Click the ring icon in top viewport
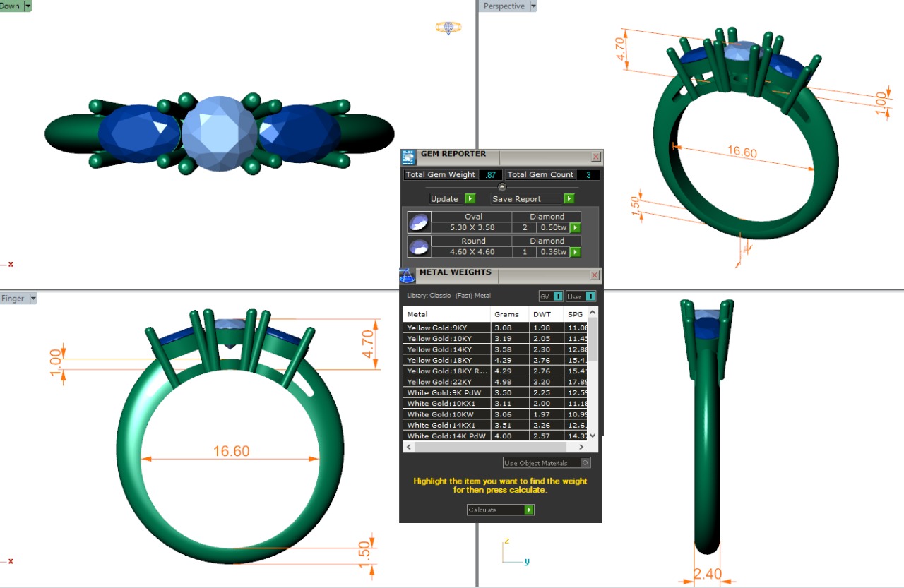Viewport: 904px width, 588px height. pos(448,28)
